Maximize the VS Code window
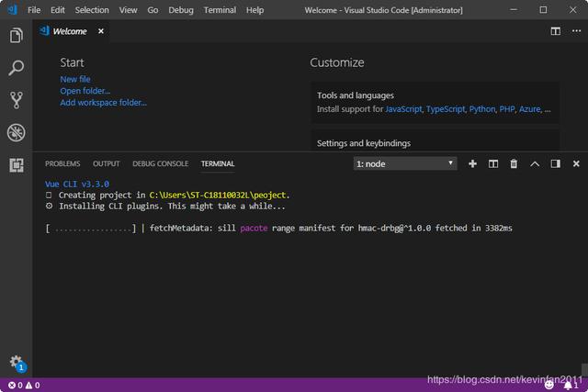This screenshot has width=588, height=392. [543, 10]
